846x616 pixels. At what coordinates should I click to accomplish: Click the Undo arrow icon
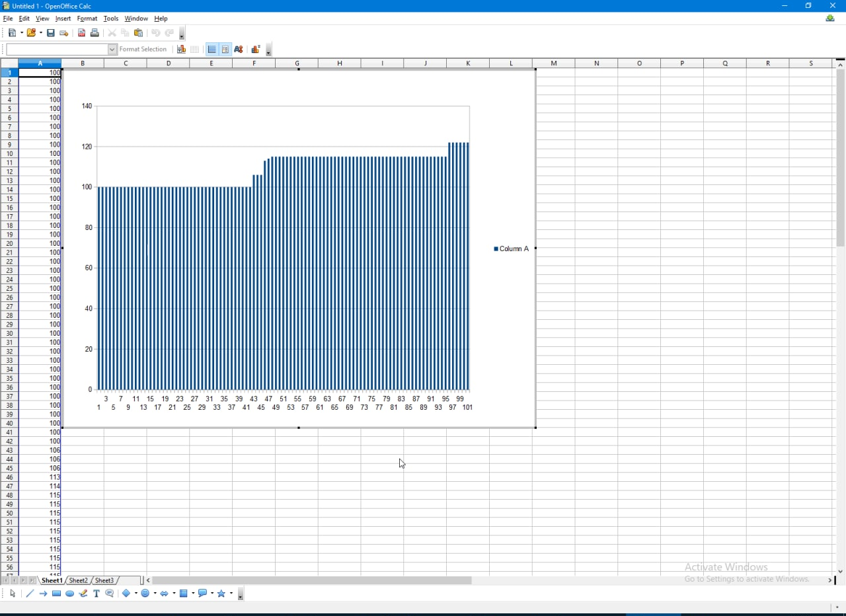tap(156, 33)
